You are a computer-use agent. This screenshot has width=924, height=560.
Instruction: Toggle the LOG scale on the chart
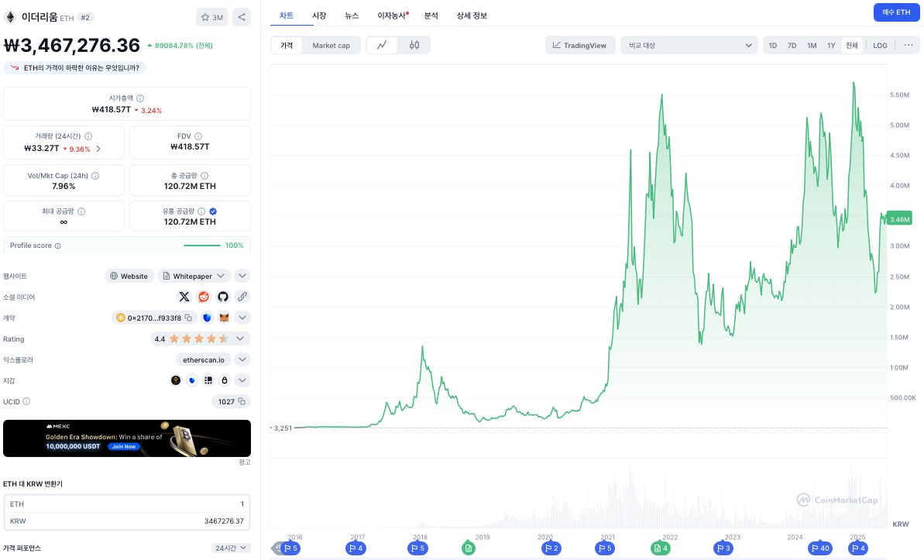click(x=880, y=46)
